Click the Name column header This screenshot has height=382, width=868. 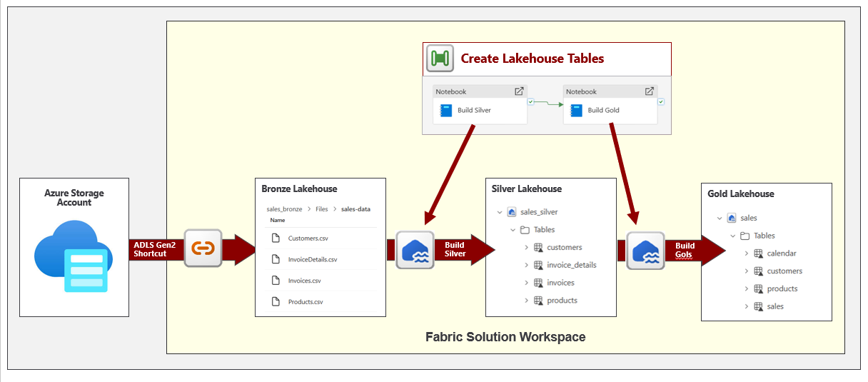pyautogui.click(x=278, y=220)
